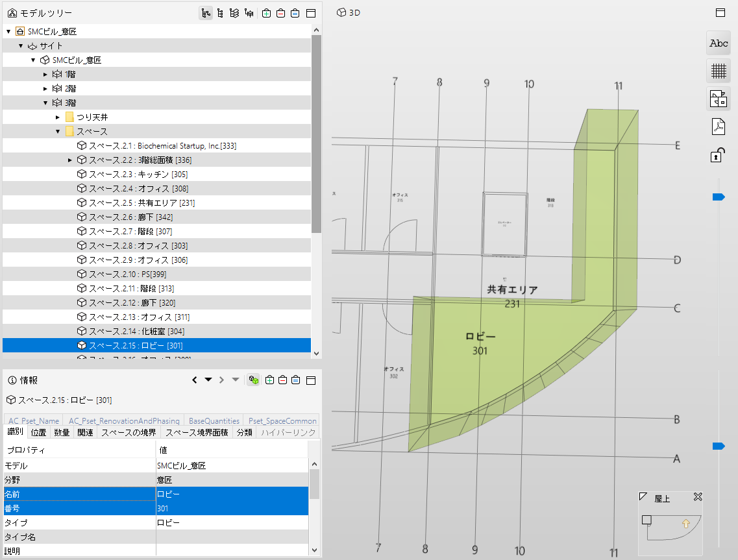
Task: Open the AC_Pset_RenovationAndPhasing tab
Action: click(124, 420)
